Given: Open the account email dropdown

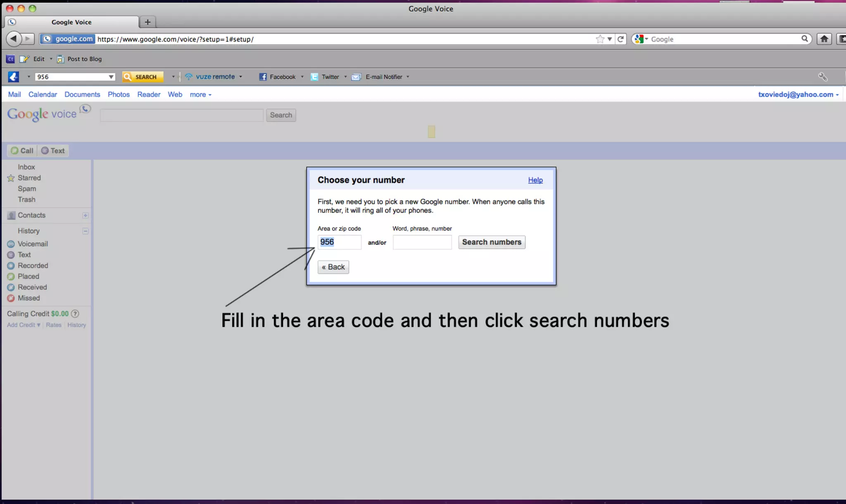Looking at the screenshot, I should click(x=798, y=95).
